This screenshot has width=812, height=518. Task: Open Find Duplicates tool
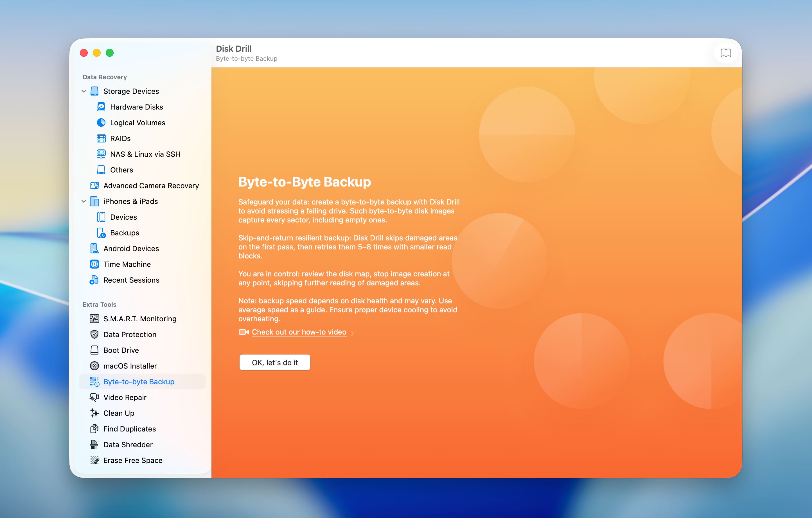point(130,429)
